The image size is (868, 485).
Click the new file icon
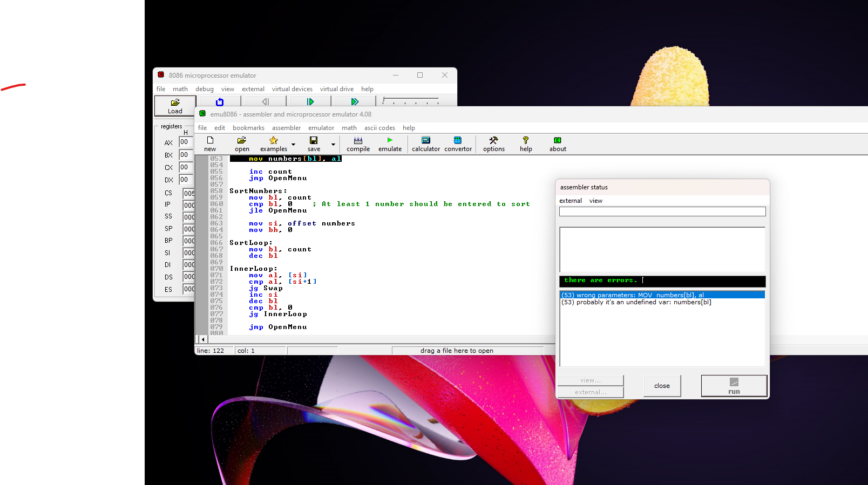tap(210, 144)
